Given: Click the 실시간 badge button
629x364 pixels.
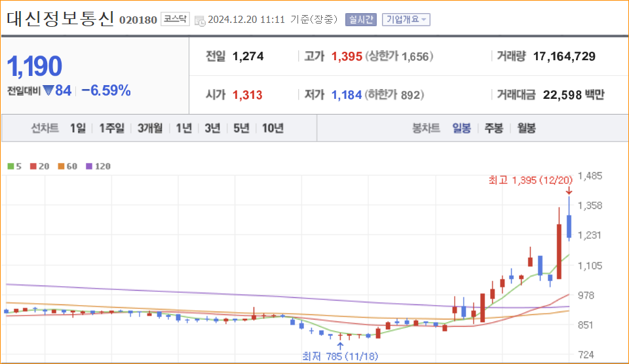Looking at the screenshot, I should [361, 19].
